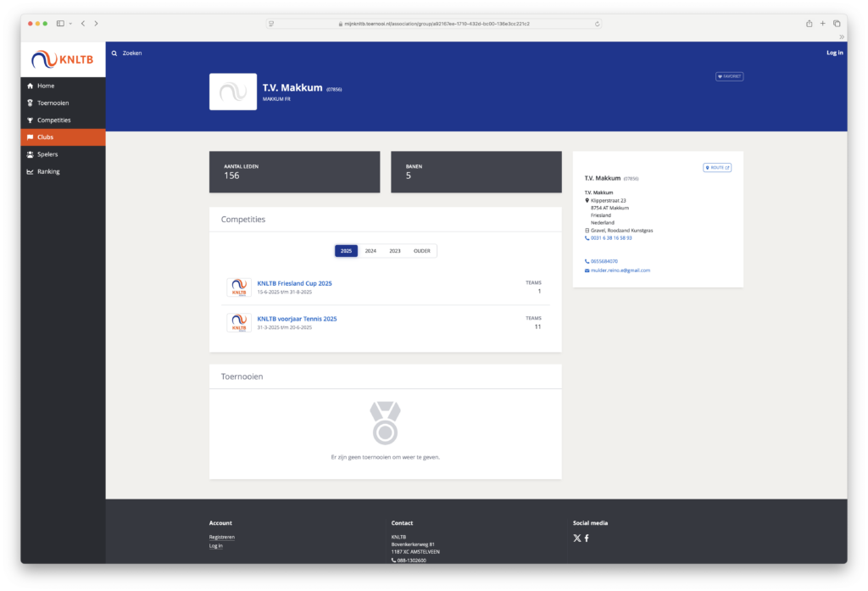Open the Facebook social media link
Viewport: 868px width, 591px height.
[587, 538]
